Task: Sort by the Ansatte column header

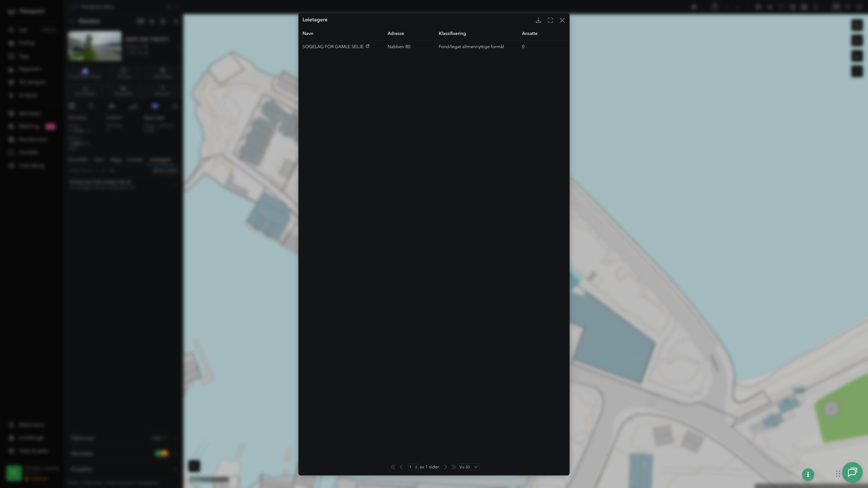Action: [530, 34]
